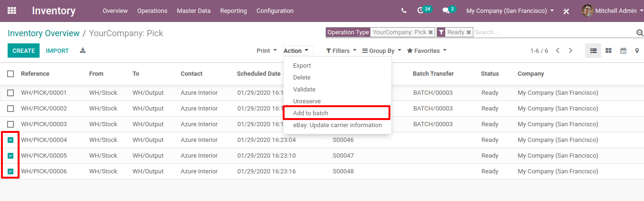
Task: Open My Company (San Francisco) switcher
Action: point(510,10)
